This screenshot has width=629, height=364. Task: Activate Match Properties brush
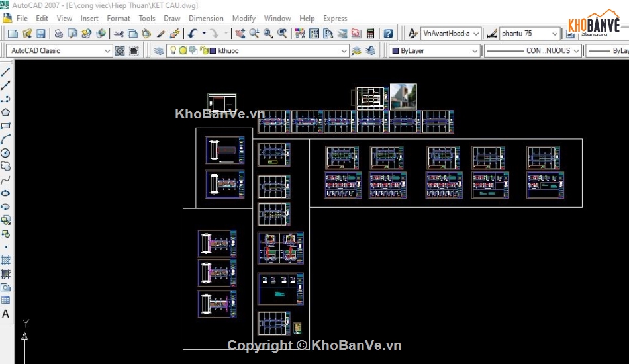click(160, 34)
